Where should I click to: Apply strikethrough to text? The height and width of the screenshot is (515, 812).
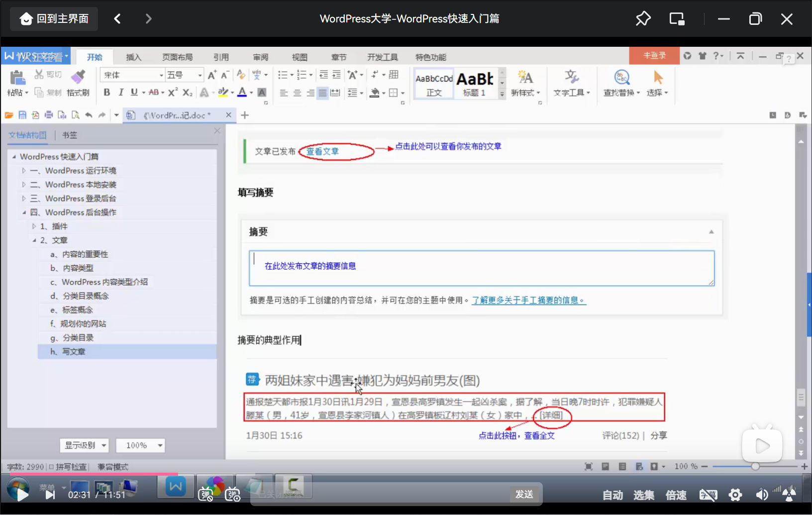click(x=154, y=93)
